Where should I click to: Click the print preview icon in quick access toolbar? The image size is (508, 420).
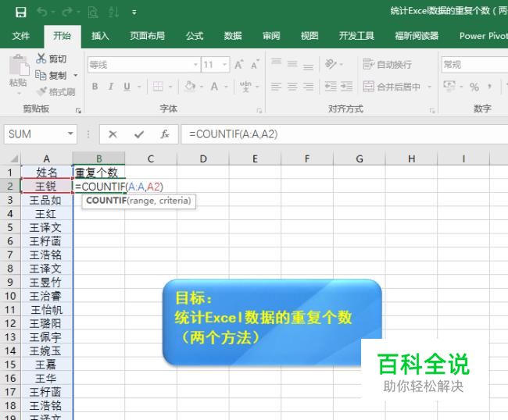tap(93, 12)
